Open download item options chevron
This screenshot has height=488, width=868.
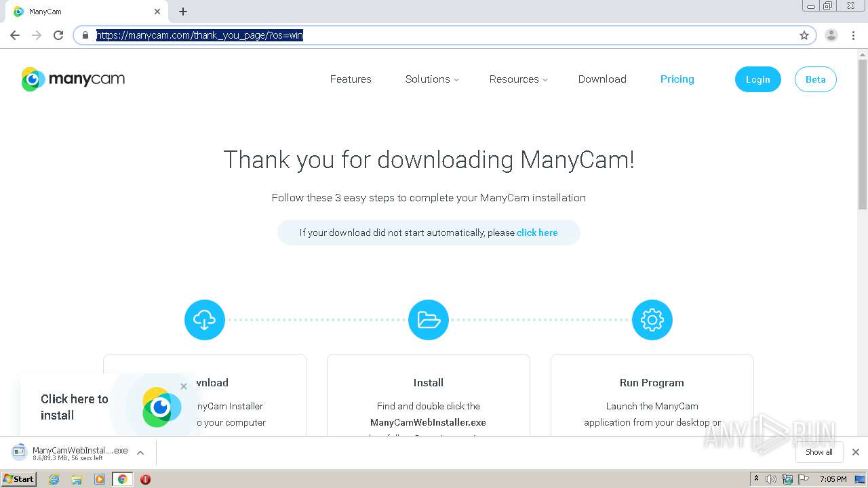(x=140, y=453)
